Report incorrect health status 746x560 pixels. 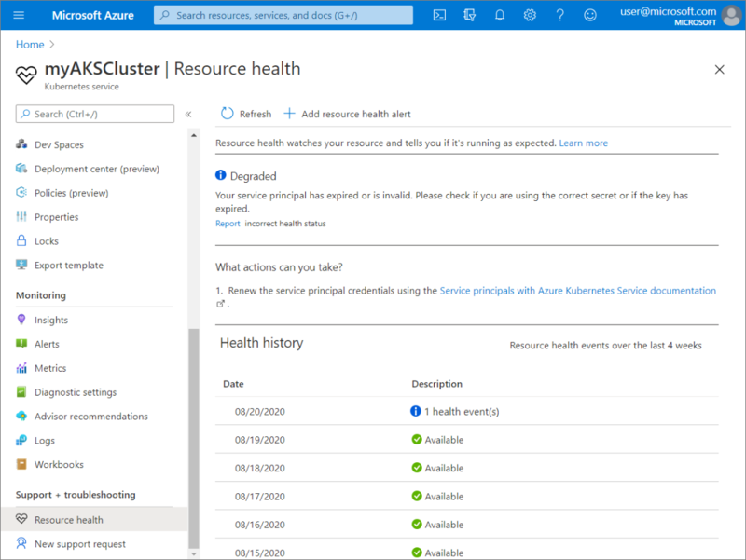[x=228, y=224]
